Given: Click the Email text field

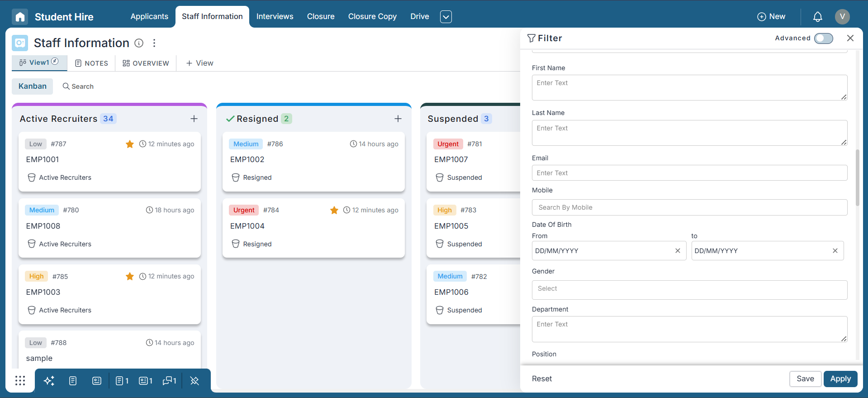Looking at the screenshot, I should [x=689, y=173].
